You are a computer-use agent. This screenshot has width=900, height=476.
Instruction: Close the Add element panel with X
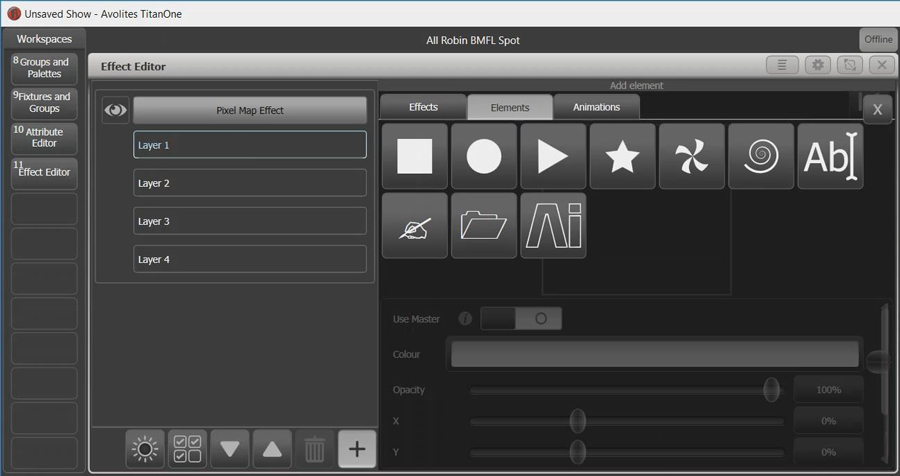(x=877, y=110)
